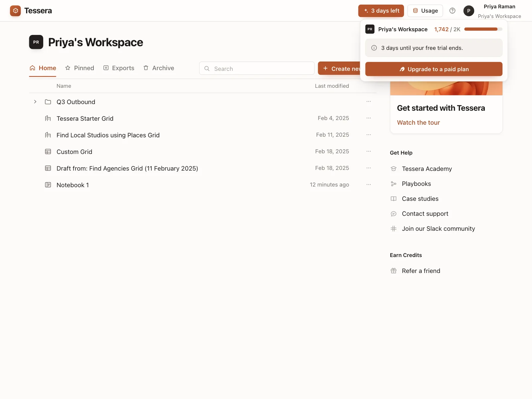
Task: Click the Tessera Academy graduation cap icon
Action: (394, 169)
